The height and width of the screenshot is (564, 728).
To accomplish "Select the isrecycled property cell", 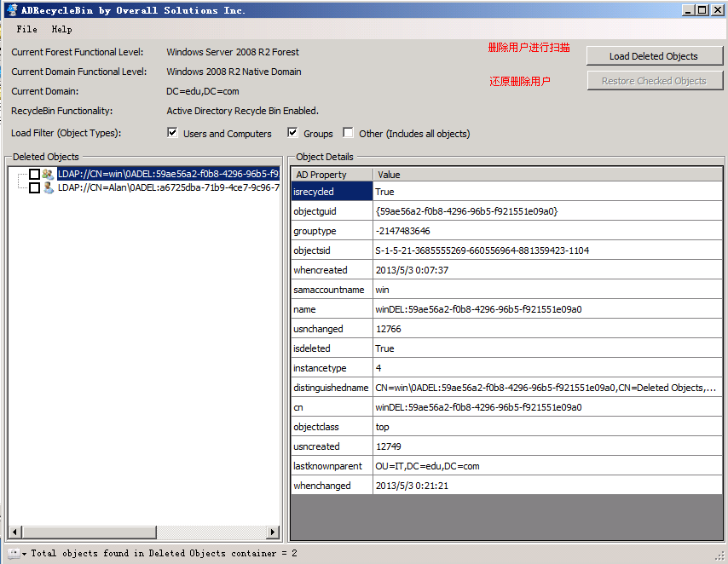I will [x=332, y=191].
